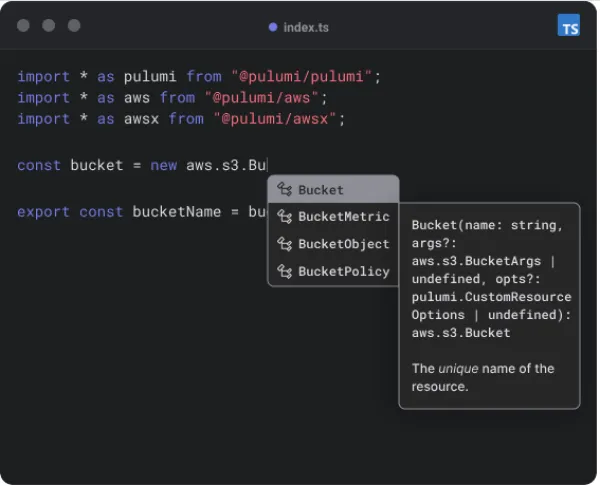Viewport: 600px width, 486px height.
Task: Choose Bucket from the autocomplete list
Action: point(321,190)
